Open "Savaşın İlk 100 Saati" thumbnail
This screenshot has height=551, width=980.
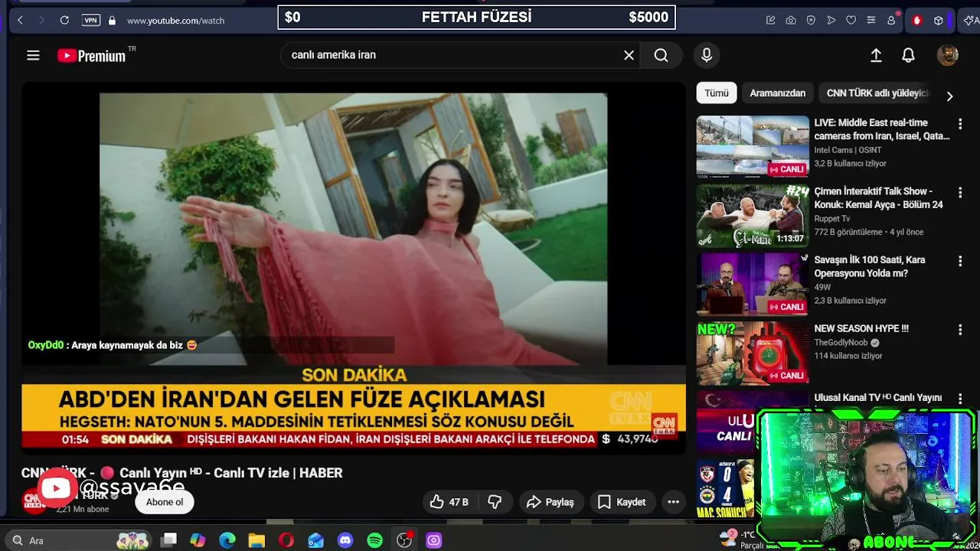[753, 285]
